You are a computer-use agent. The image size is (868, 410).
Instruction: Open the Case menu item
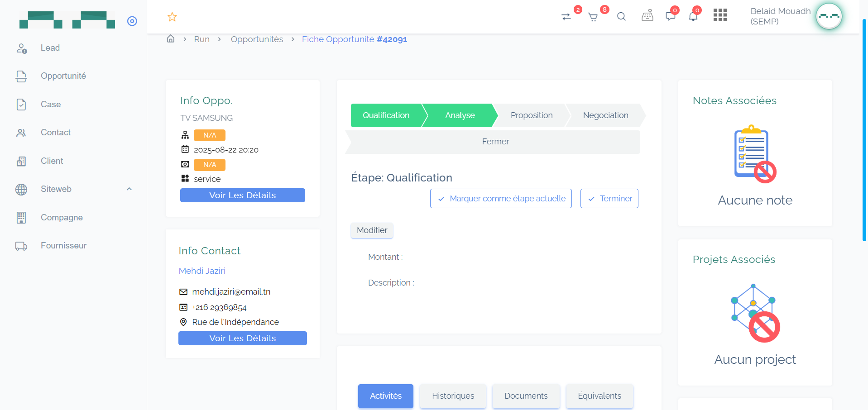point(51,105)
